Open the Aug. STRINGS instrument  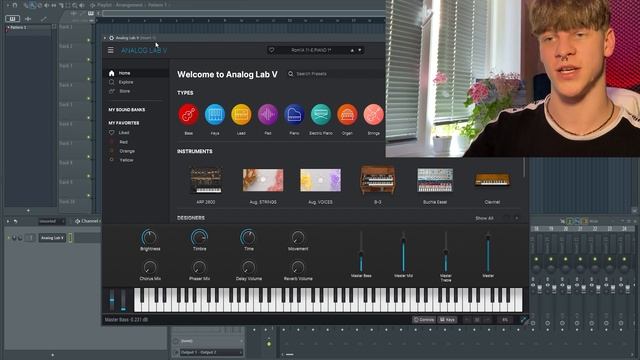click(x=263, y=180)
